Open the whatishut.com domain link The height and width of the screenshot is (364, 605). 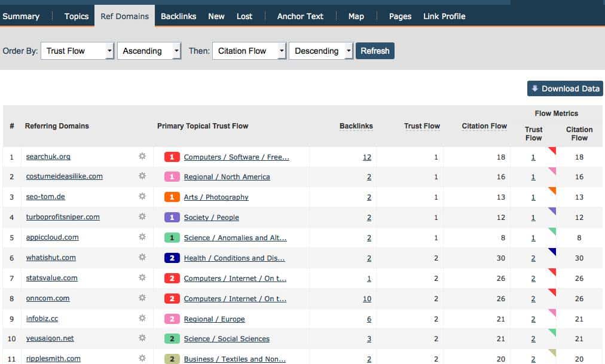(51, 257)
